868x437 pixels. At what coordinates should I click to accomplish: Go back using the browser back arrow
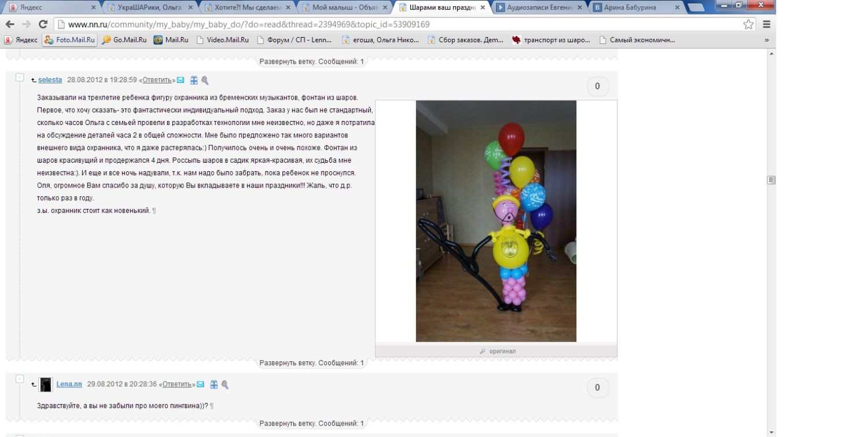click(10, 24)
